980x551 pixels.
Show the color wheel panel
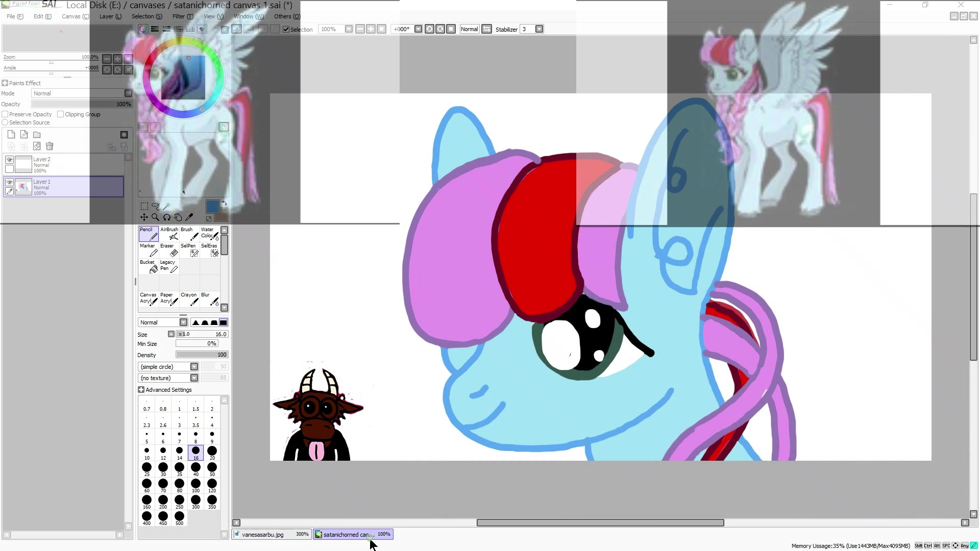[143, 29]
